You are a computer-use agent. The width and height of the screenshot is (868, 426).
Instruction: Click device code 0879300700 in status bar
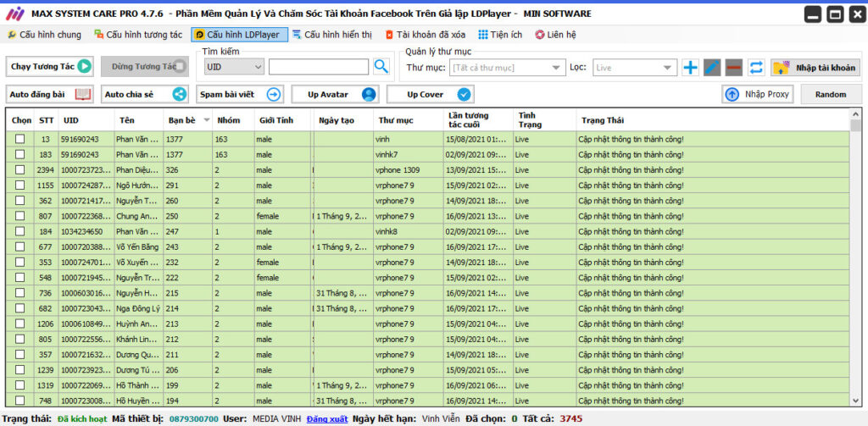pos(194,419)
